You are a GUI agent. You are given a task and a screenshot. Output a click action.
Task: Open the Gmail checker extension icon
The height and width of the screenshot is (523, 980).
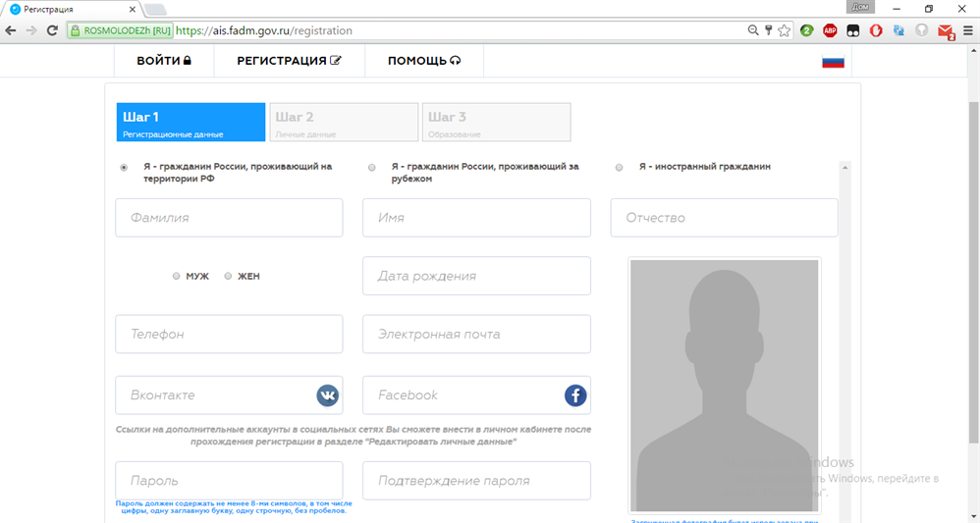coord(947,31)
